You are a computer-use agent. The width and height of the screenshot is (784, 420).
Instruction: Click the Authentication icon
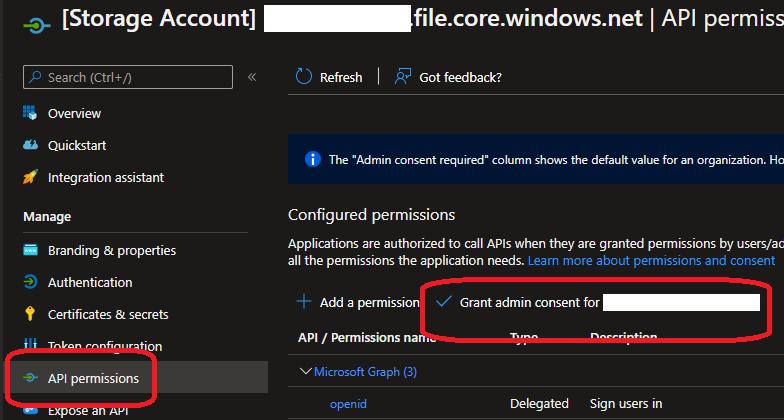[x=30, y=282]
